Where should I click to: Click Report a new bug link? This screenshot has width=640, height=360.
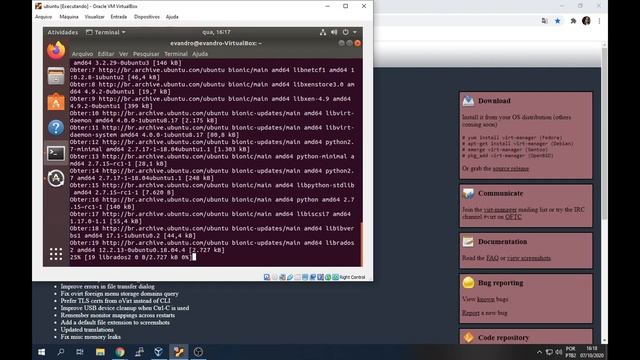coord(471,313)
